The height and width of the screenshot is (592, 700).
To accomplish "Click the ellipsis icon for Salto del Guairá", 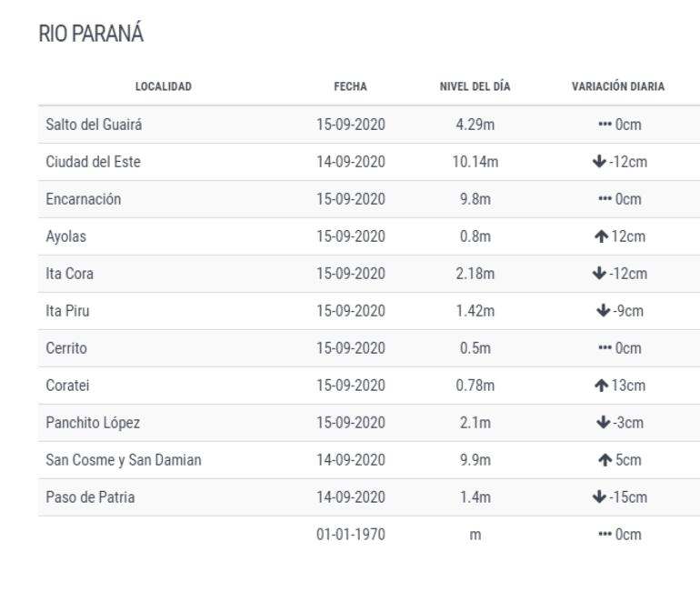I will (604, 125).
